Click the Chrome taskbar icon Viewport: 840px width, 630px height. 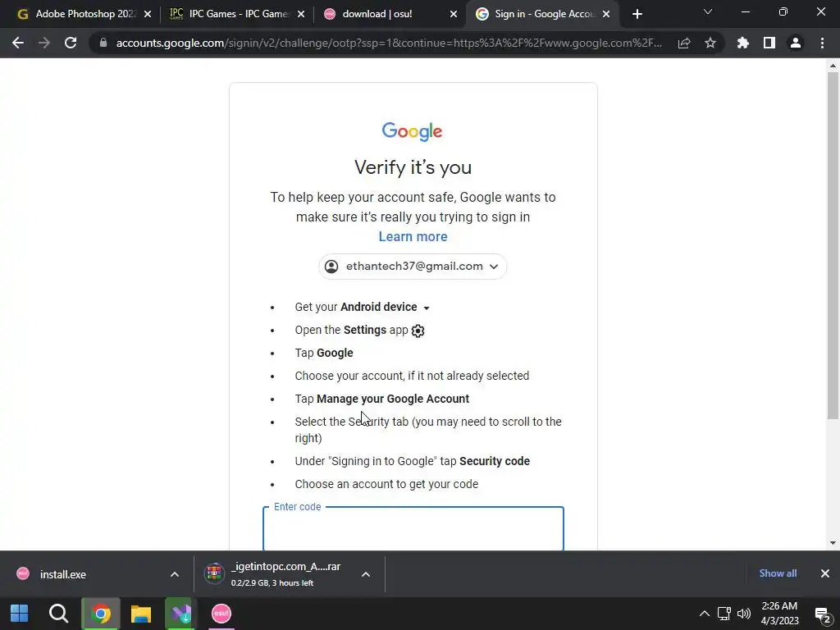pyautogui.click(x=101, y=614)
